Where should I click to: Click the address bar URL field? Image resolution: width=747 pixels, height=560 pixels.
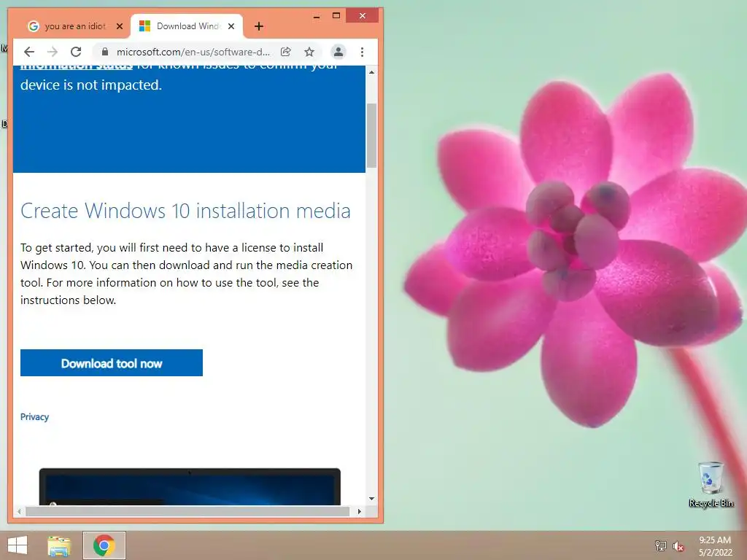click(193, 52)
